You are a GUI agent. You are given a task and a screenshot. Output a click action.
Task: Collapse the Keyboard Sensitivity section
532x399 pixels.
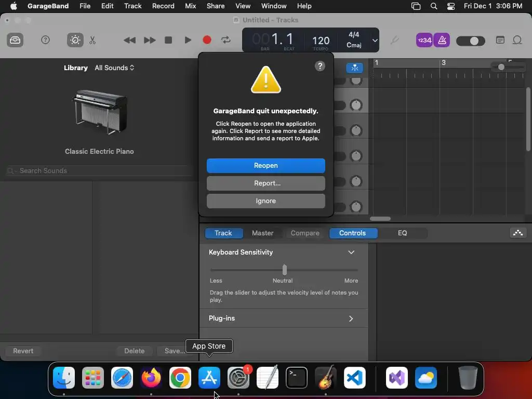point(351,252)
